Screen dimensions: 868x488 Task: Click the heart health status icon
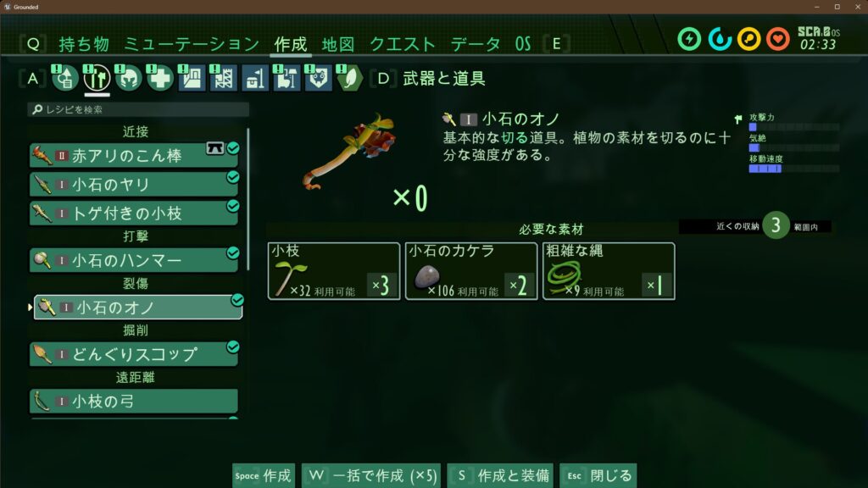point(778,39)
